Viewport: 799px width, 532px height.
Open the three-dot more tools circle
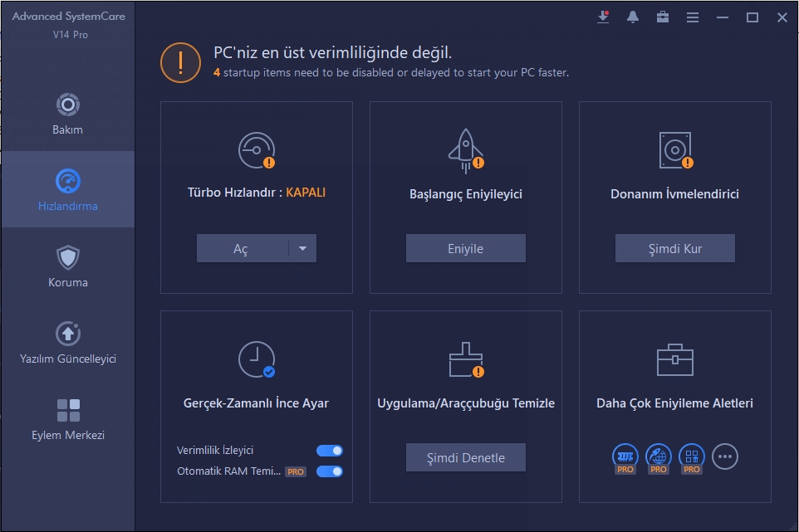pyautogui.click(x=724, y=457)
